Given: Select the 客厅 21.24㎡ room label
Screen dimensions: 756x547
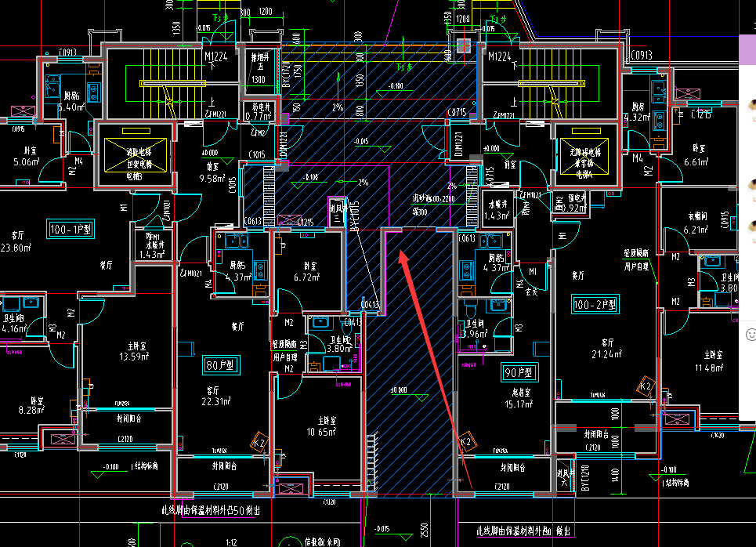Looking at the screenshot, I should 606,348.
